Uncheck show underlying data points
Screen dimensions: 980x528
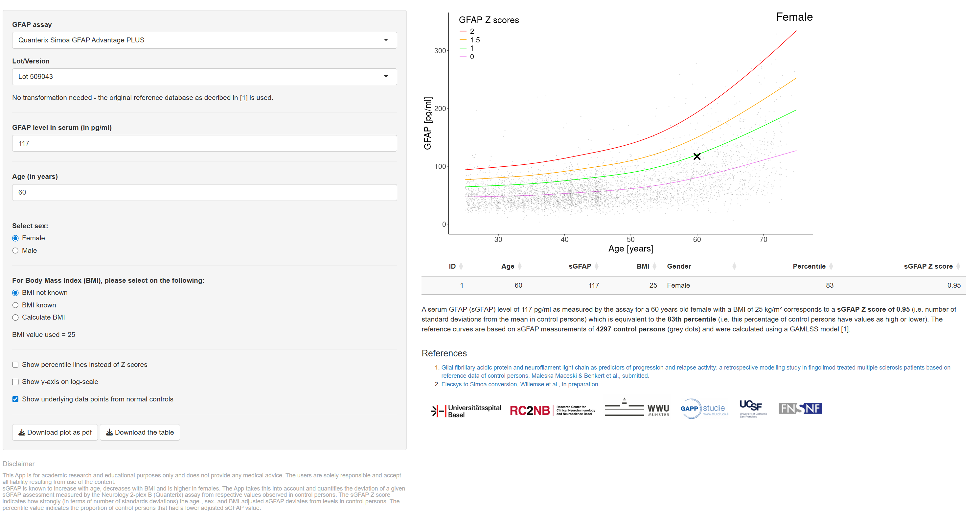click(15, 399)
